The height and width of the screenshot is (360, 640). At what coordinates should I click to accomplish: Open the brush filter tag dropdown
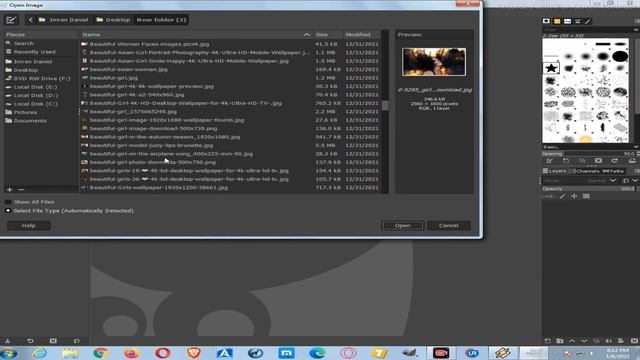point(636,30)
